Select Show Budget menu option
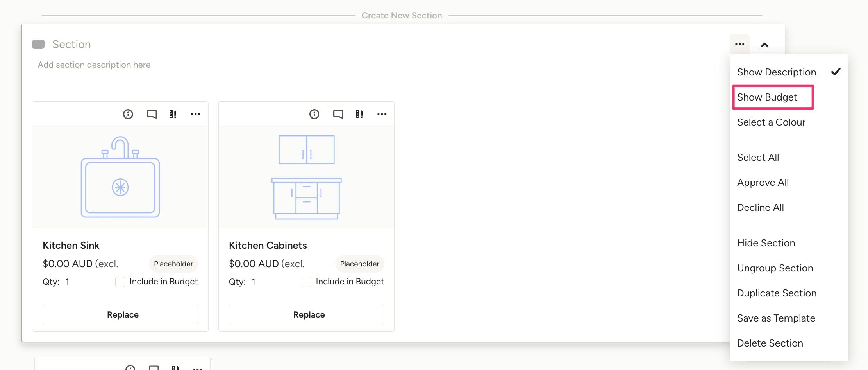Image resolution: width=868 pixels, height=370 pixels. (x=767, y=97)
